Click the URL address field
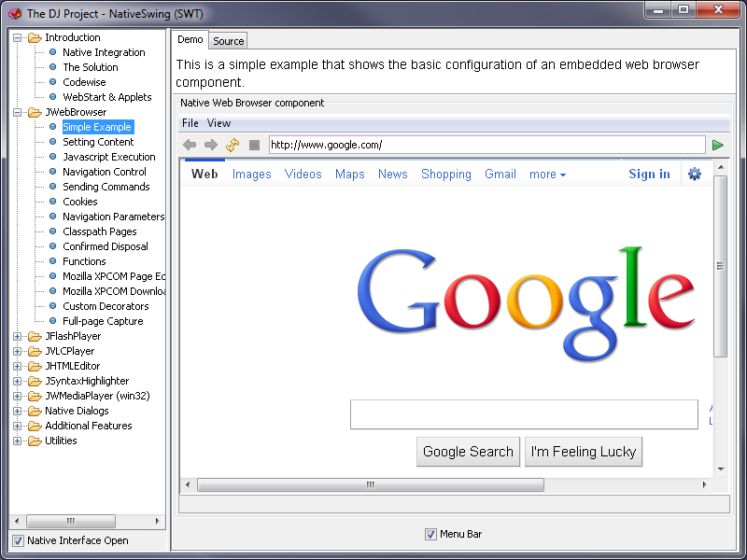This screenshot has height=560, width=747. point(486,145)
